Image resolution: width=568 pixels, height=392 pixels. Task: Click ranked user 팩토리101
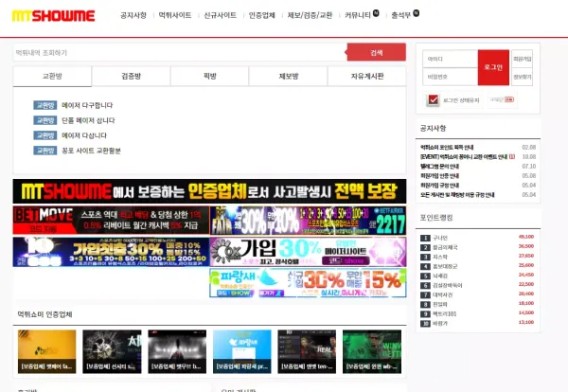pos(445,313)
